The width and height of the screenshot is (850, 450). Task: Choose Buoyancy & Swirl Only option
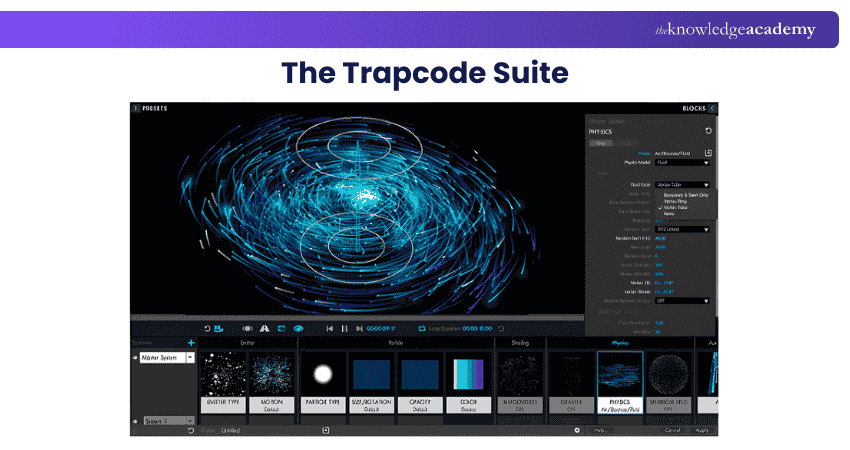coord(686,195)
